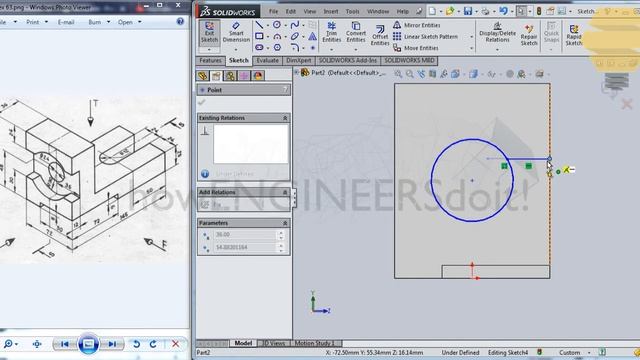Collapse the Existing Relations section
The image size is (640, 360).
pyautogui.click(x=285, y=118)
